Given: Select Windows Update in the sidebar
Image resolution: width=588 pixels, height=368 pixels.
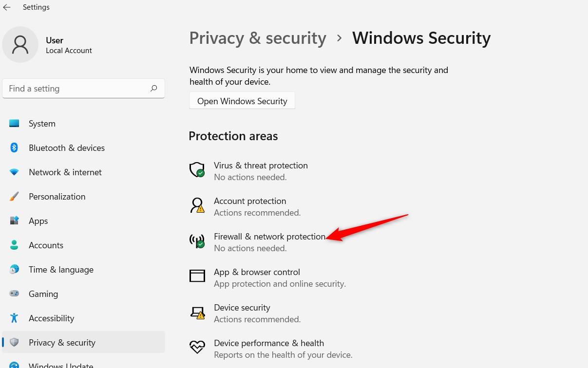Looking at the screenshot, I should pyautogui.click(x=61, y=364).
